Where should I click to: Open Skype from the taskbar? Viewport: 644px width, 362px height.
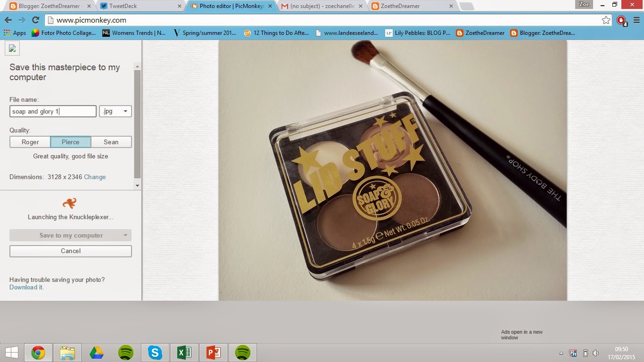click(x=155, y=353)
